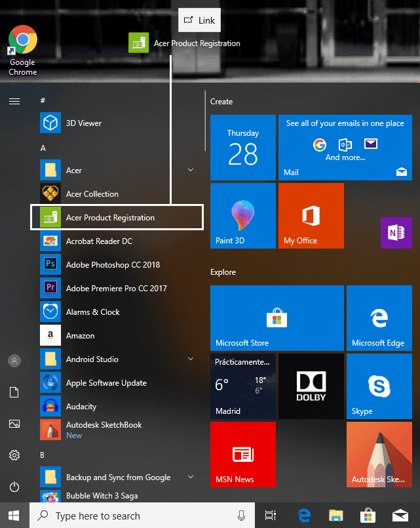The width and height of the screenshot is (420, 528).
Task: Open Acrobat Reader DC icon
Action: [50, 241]
